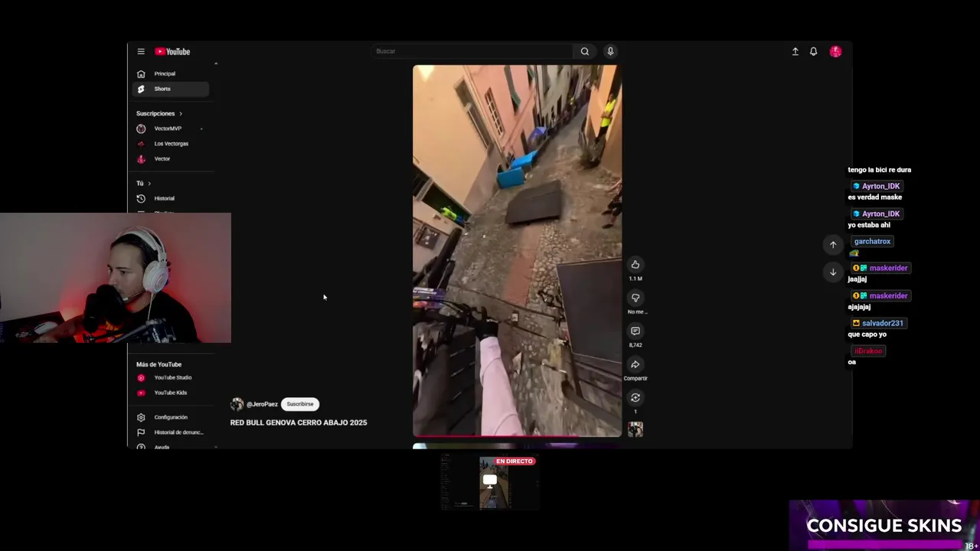The height and width of the screenshot is (551, 980).
Task: Click iiDrakoo chat username
Action: [868, 350]
